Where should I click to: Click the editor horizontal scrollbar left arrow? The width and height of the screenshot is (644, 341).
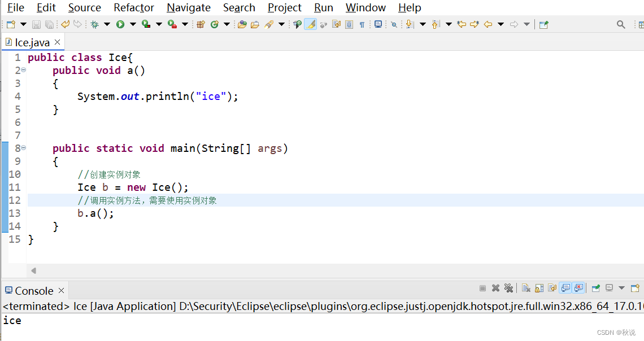[34, 270]
